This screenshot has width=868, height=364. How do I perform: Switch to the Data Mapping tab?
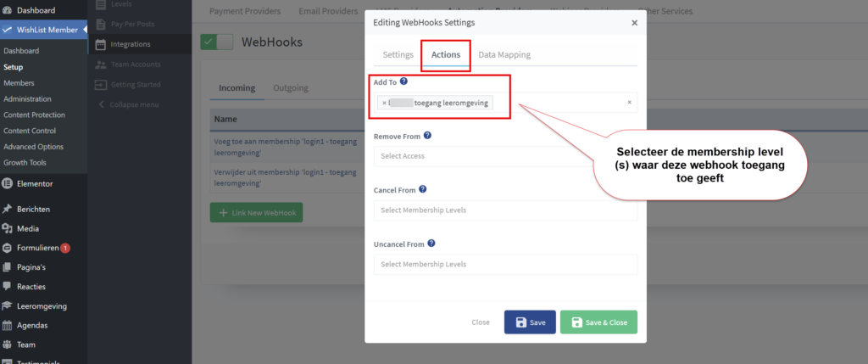[x=504, y=54]
